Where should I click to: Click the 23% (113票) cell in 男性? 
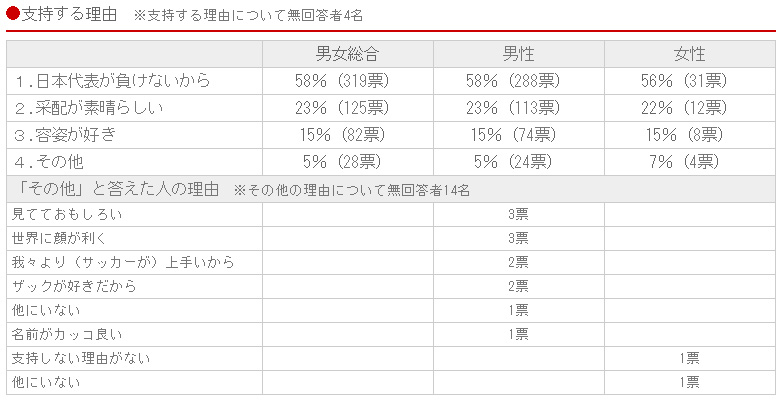513,108
